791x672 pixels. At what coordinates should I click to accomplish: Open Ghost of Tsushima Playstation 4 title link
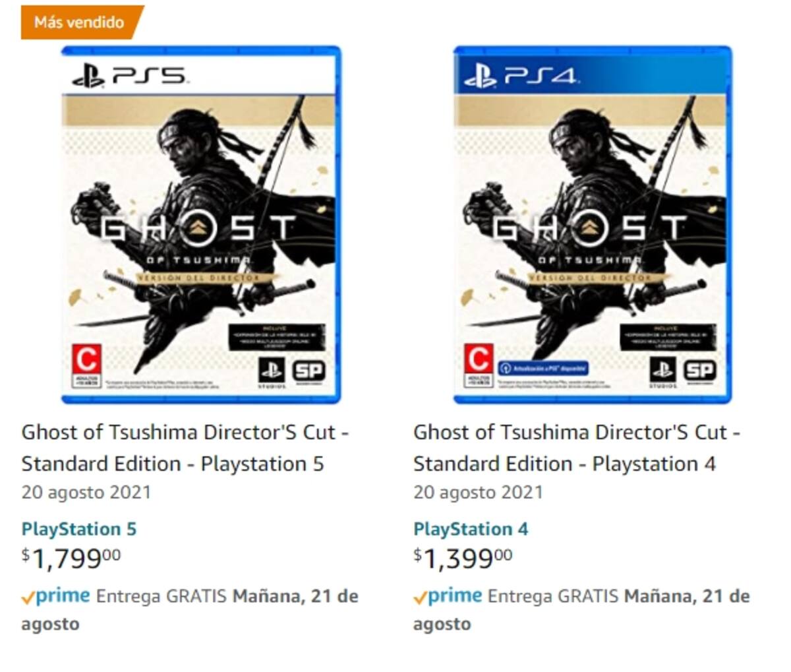pos(577,448)
